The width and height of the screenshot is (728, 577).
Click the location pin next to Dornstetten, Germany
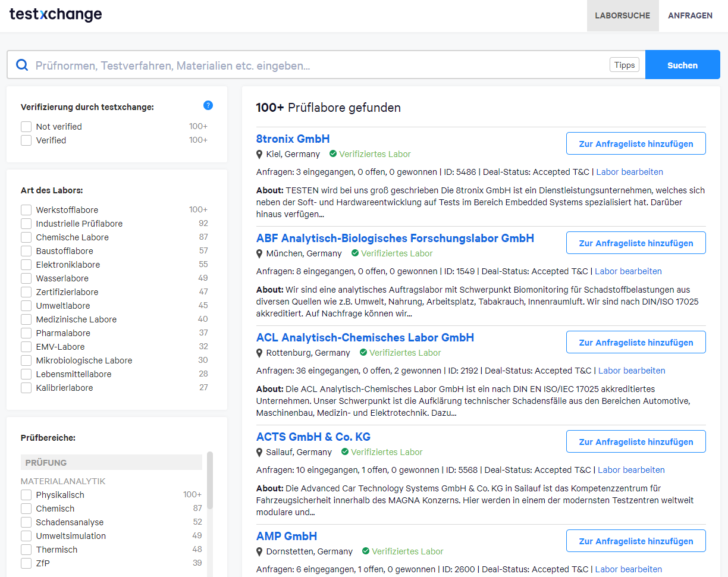(259, 551)
